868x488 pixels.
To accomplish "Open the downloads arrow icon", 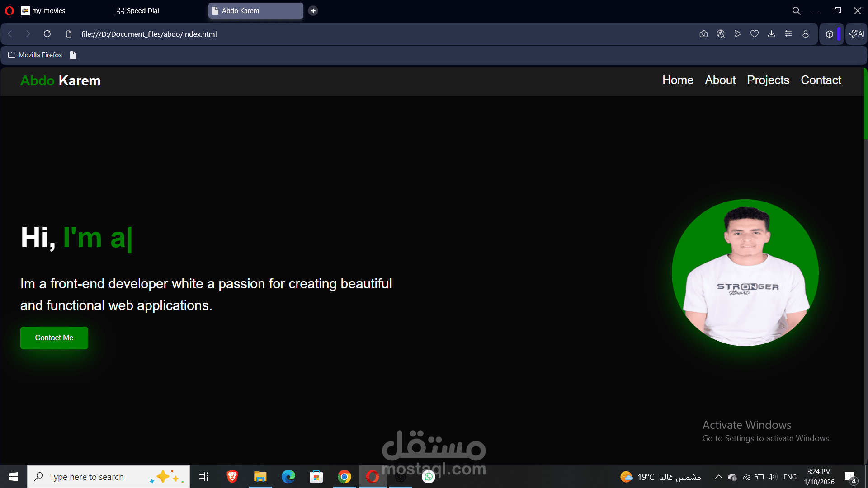I will coord(772,34).
